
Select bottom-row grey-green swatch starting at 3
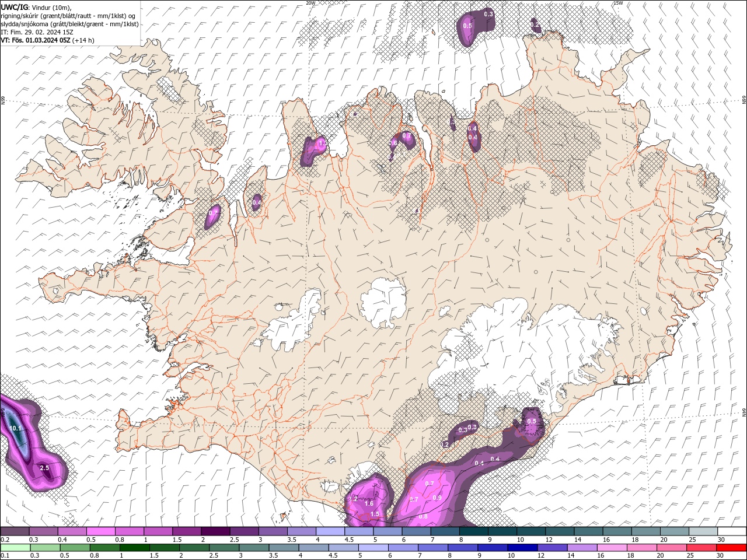click(x=254, y=548)
